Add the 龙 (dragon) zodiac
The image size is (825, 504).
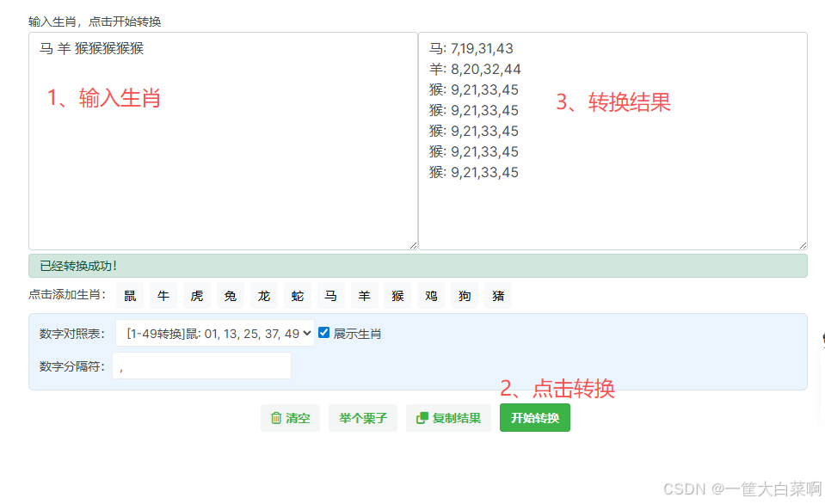[x=263, y=295]
